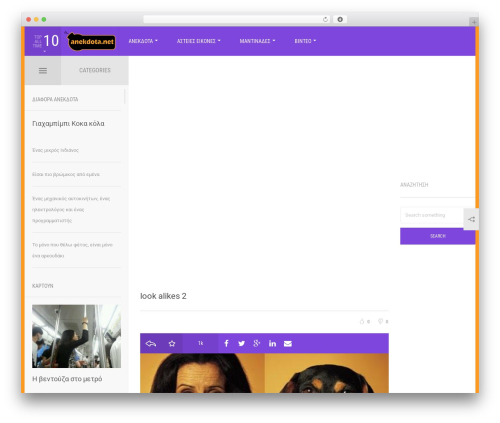Screen dimensions: 500x423
Task: Click the metro photo thumbnail
Action: pyautogui.click(x=76, y=336)
